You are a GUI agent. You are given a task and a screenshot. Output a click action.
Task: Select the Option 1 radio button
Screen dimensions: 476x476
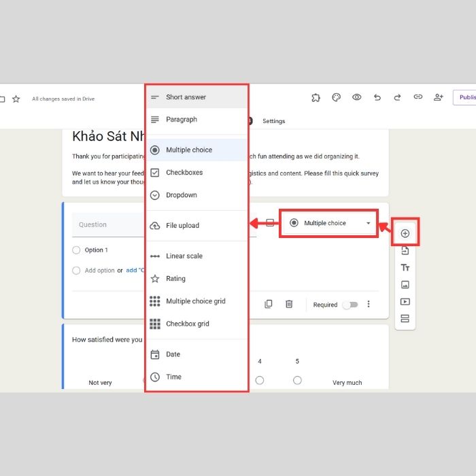click(76, 250)
